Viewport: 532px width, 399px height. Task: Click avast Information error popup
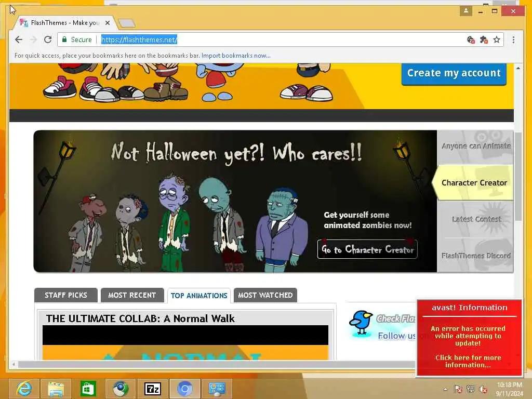coord(469,337)
